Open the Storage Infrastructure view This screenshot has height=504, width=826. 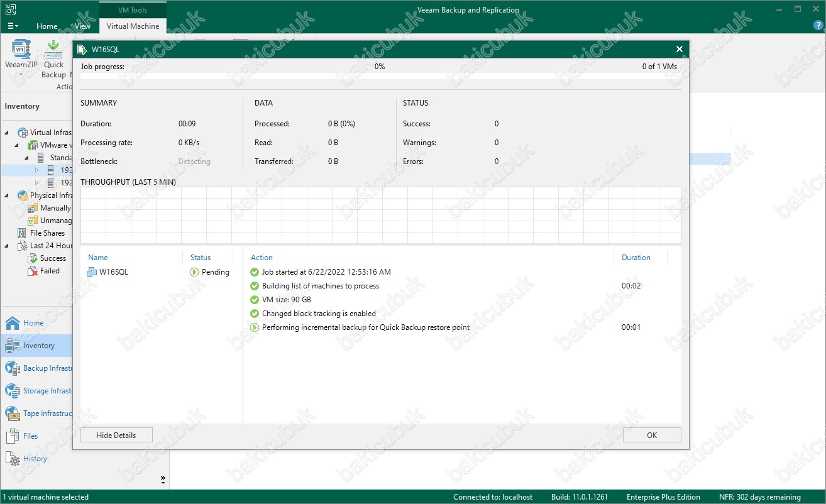click(38, 391)
